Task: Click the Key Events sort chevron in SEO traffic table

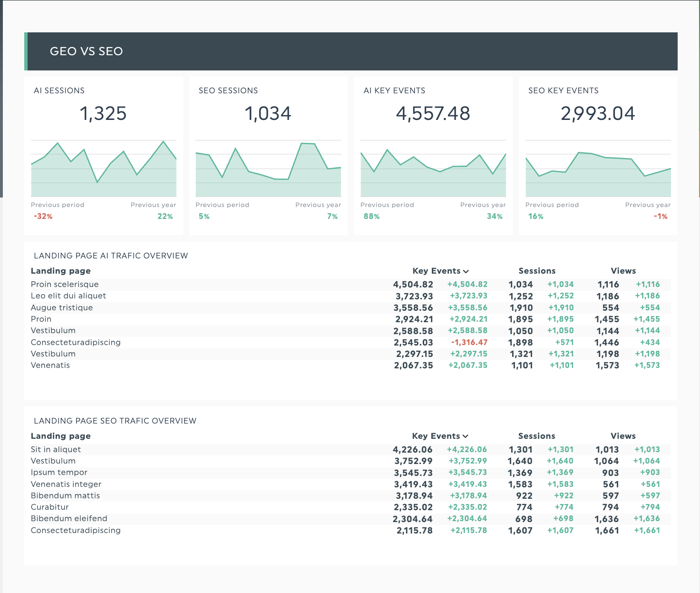Action: click(x=466, y=436)
